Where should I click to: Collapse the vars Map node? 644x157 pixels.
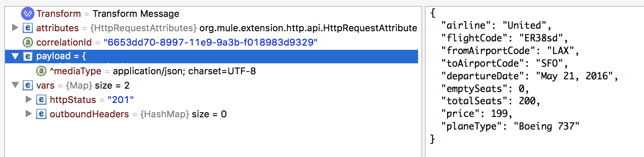[x=15, y=86]
